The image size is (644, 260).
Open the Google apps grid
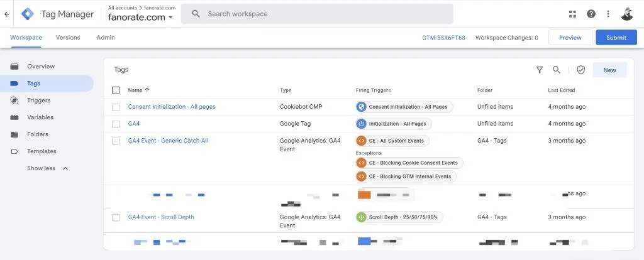point(572,14)
